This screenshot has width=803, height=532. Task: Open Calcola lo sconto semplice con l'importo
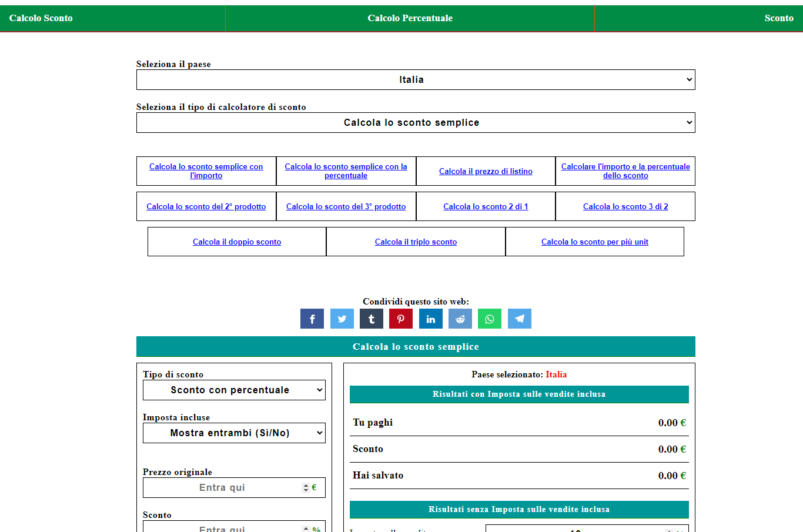click(x=206, y=171)
